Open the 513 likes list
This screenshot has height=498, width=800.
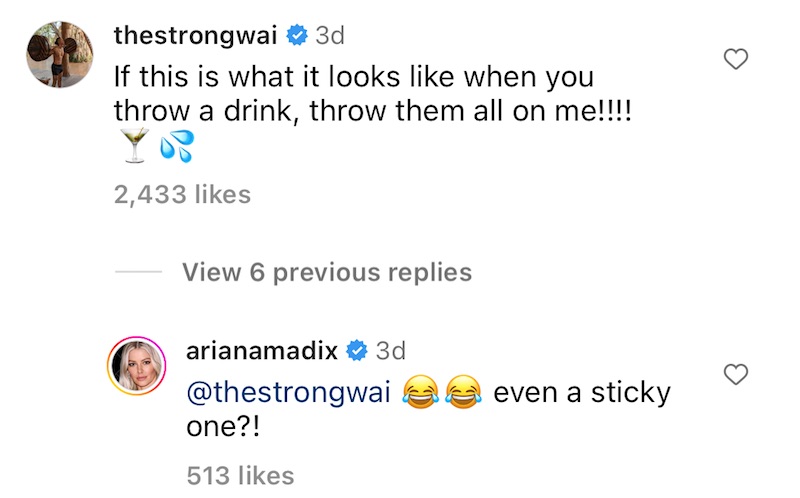(x=240, y=476)
